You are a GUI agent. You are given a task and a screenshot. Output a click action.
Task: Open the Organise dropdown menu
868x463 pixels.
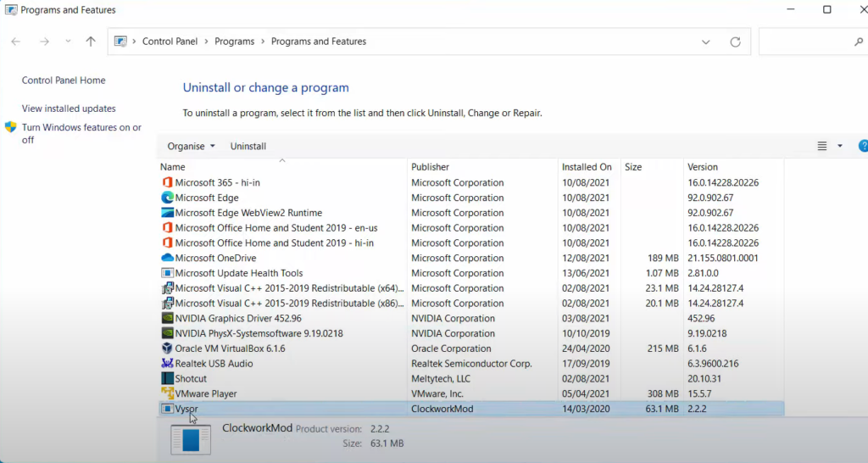[191, 146]
